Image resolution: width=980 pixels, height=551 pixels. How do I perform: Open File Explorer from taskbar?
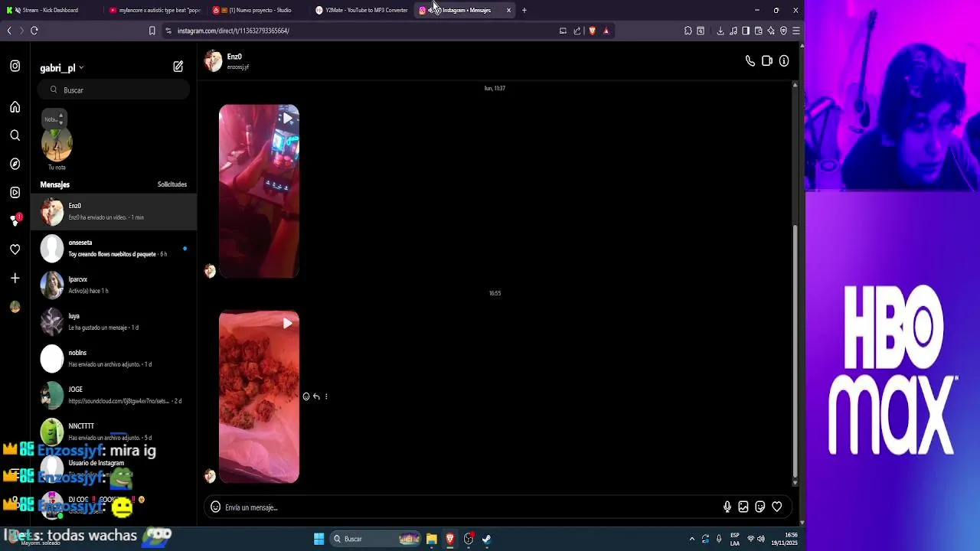[x=431, y=539]
